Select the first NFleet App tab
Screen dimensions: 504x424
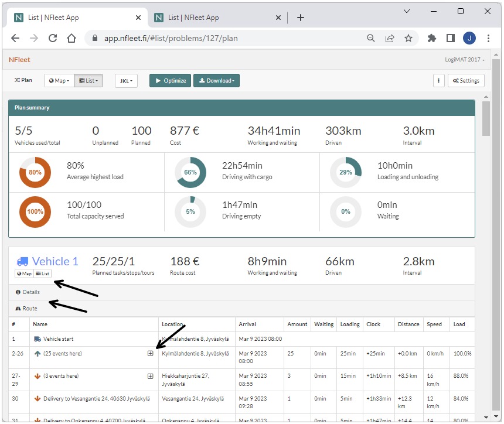[x=77, y=18]
